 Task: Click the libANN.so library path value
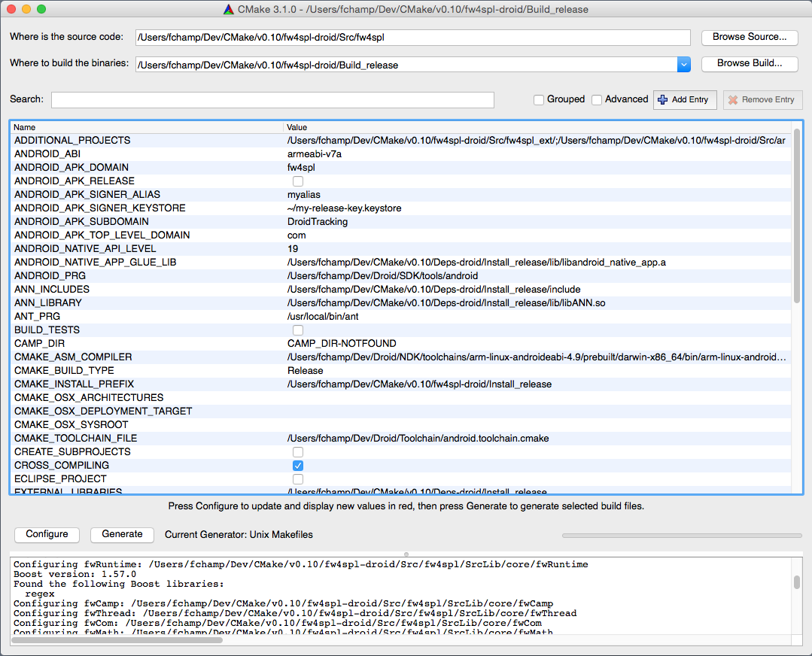click(x=446, y=303)
